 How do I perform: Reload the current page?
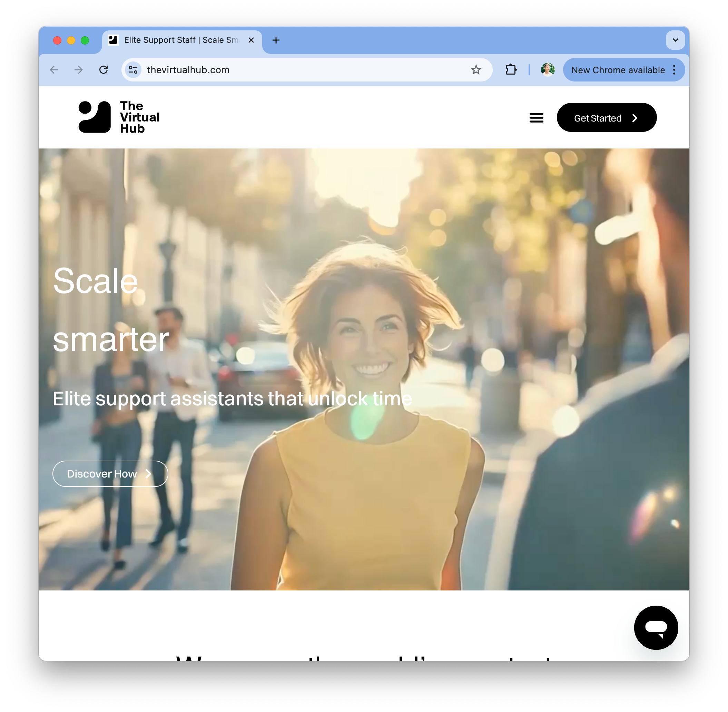[x=104, y=70]
